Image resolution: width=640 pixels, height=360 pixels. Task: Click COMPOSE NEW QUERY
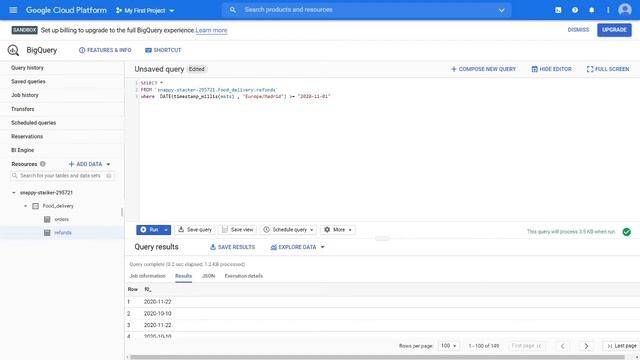[483, 69]
